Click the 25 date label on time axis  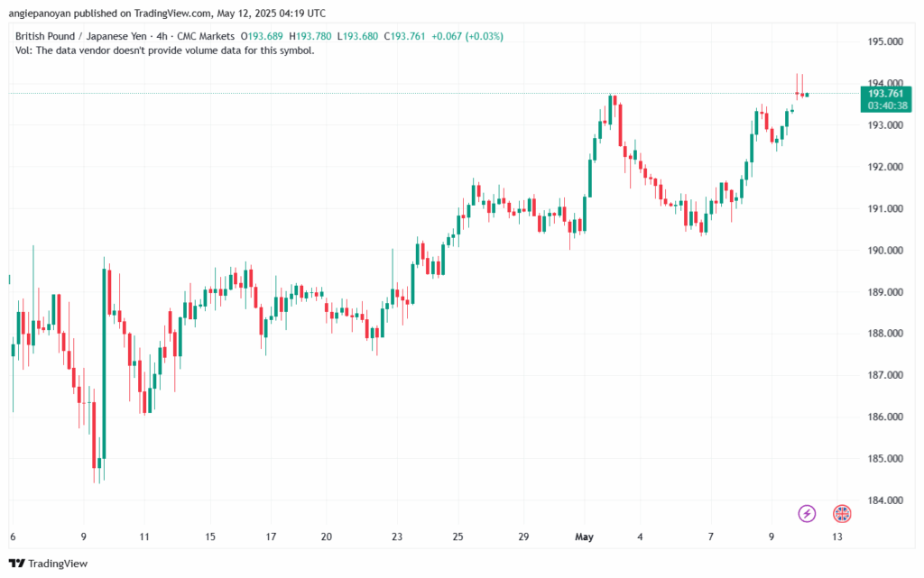(x=457, y=537)
